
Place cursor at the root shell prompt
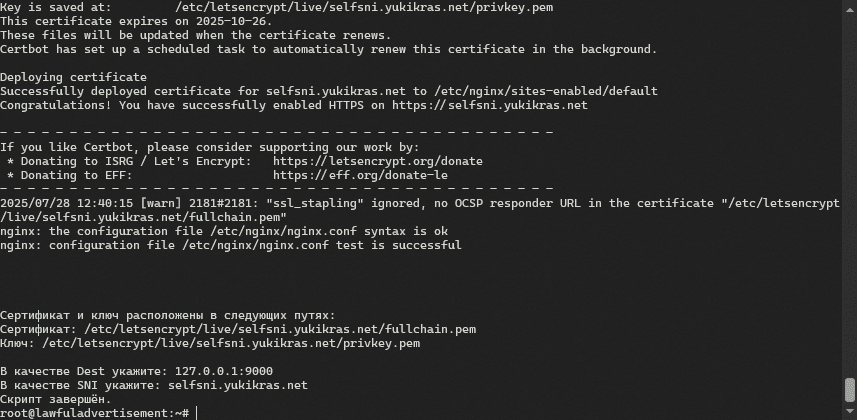[x=197, y=413]
